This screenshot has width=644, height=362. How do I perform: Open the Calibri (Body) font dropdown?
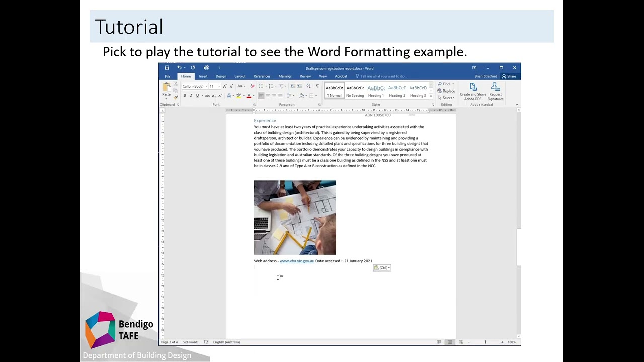[x=207, y=86]
